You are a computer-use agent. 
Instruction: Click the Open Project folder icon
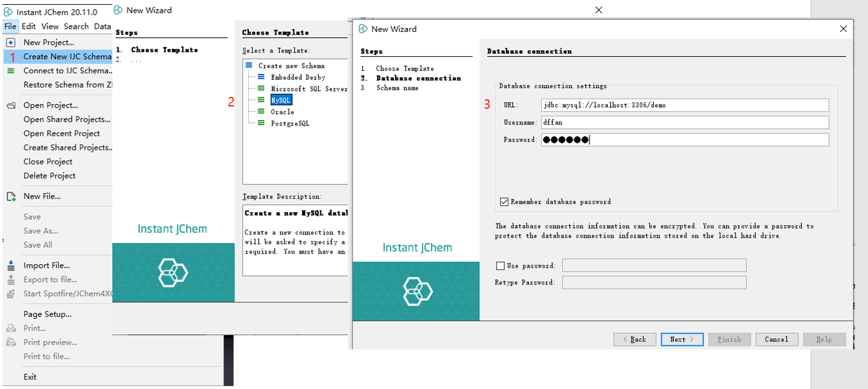click(11, 105)
